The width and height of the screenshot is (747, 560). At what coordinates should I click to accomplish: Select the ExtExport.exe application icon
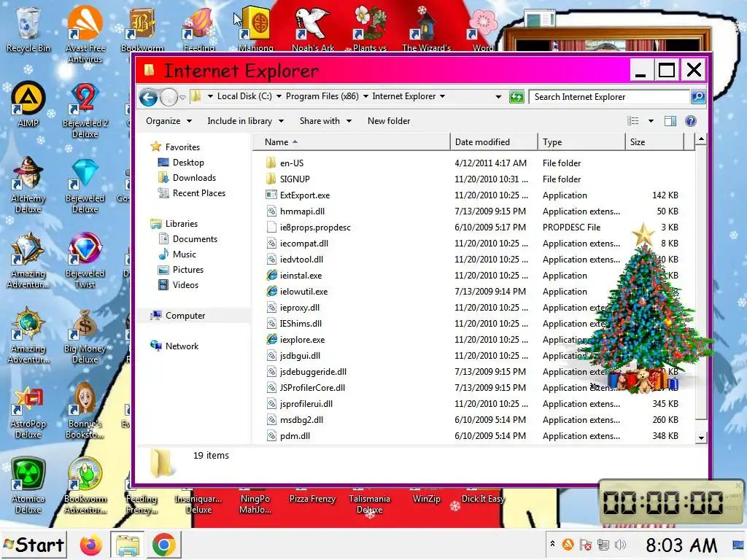click(271, 195)
